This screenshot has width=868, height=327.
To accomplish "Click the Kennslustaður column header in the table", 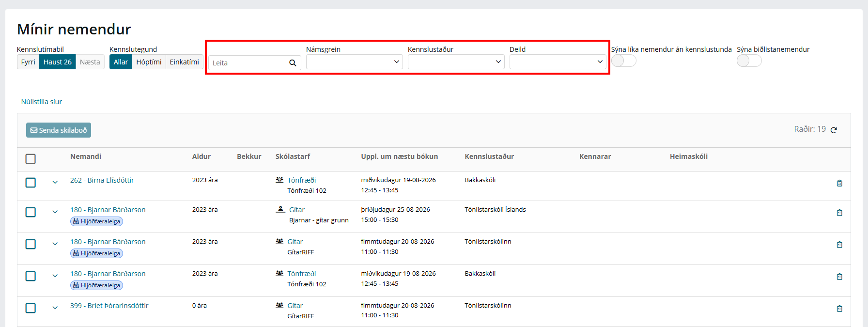I will click(489, 156).
